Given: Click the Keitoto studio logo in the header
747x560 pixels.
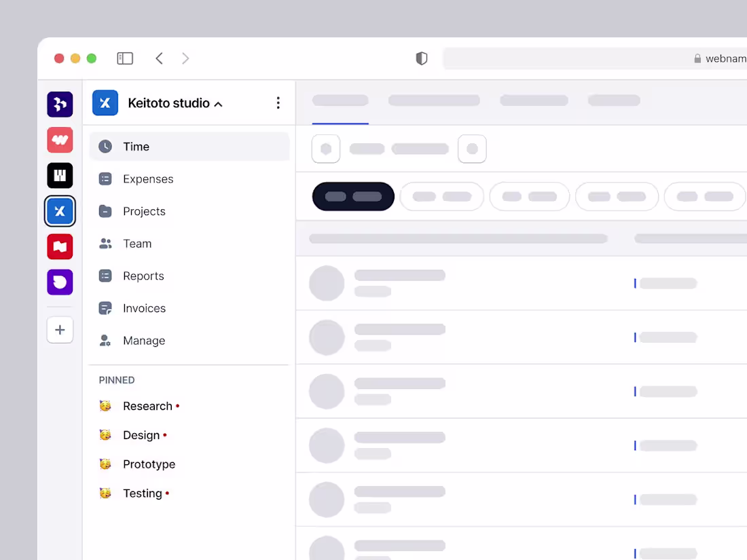Looking at the screenshot, I should coord(105,103).
